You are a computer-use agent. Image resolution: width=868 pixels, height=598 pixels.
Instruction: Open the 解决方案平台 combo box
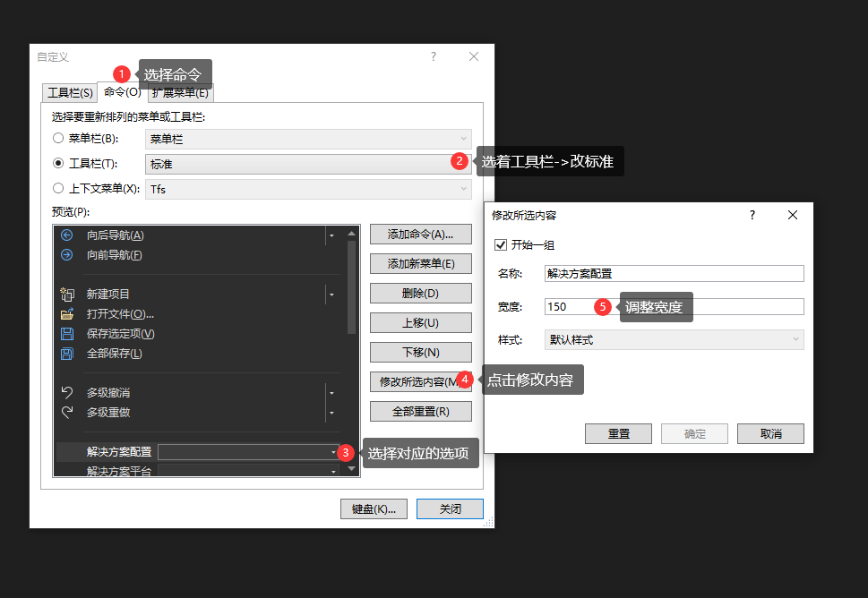[248, 471]
